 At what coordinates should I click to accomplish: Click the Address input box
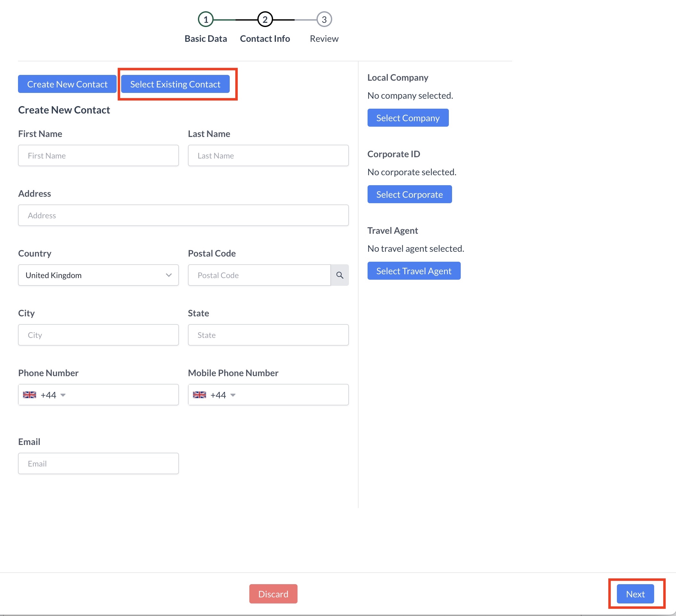coord(183,215)
